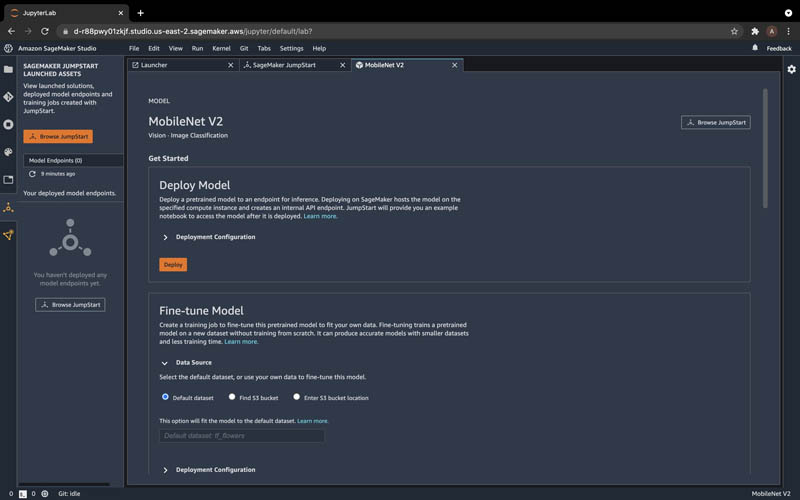
Task: Select Enter S3 bucket location radio button
Action: (x=296, y=396)
